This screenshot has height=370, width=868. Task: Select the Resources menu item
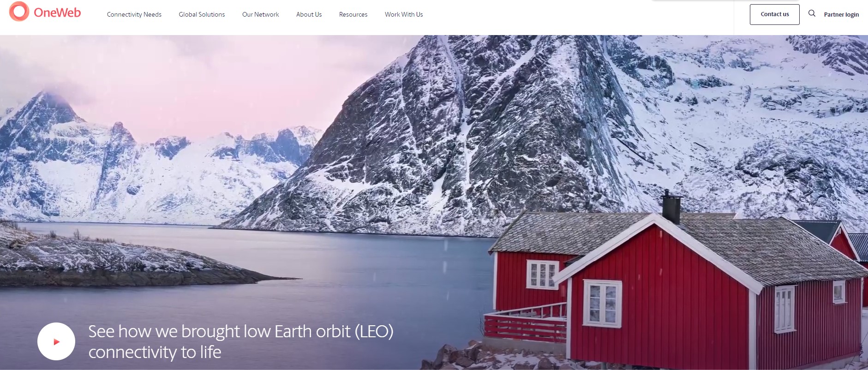click(353, 14)
